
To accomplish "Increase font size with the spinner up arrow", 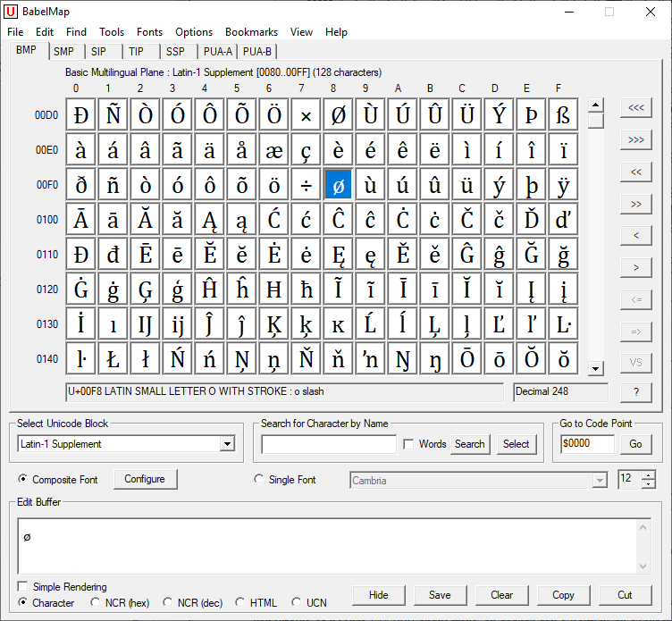I will (x=648, y=474).
